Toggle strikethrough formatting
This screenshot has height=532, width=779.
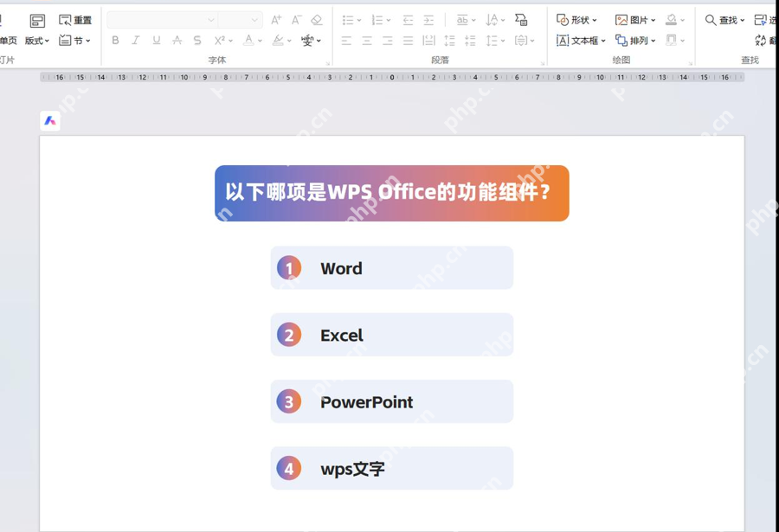click(177, 41)
